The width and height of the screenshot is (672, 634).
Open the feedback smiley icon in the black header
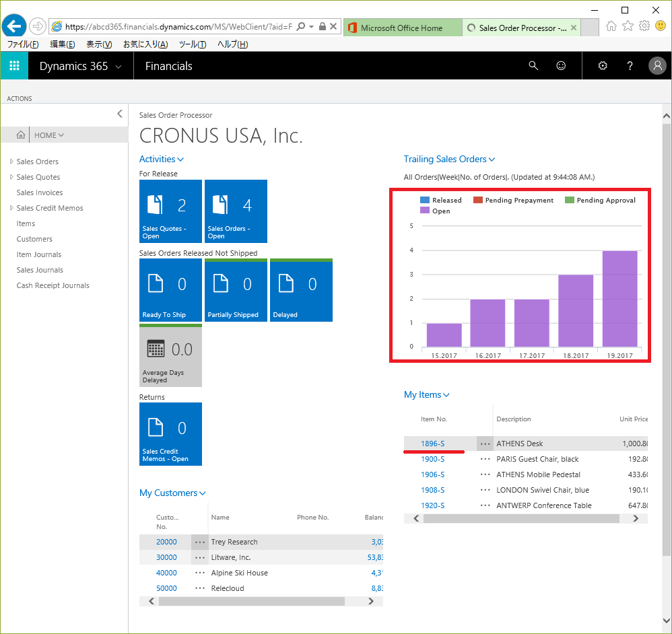[561, 65]
